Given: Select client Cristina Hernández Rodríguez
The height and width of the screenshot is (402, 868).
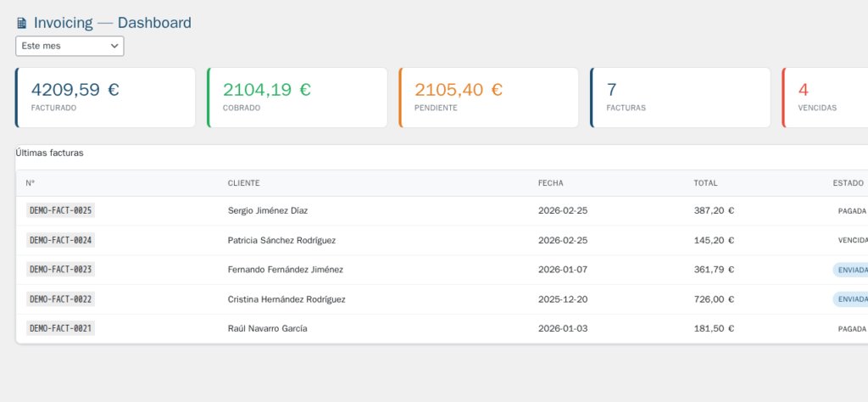Looking at the screenshot, I should (x=287, y=299).
